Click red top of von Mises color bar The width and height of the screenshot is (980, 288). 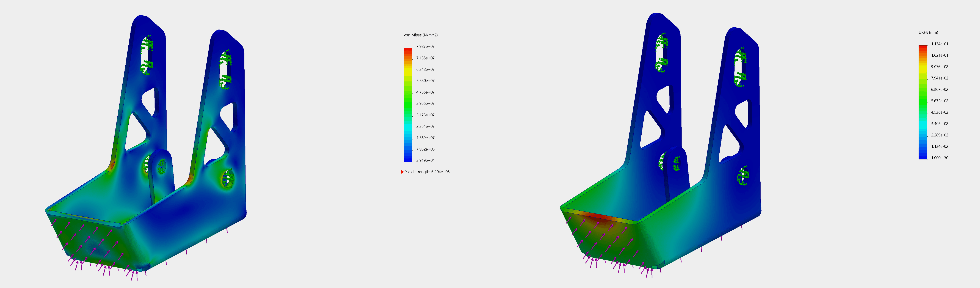[408, 50]
